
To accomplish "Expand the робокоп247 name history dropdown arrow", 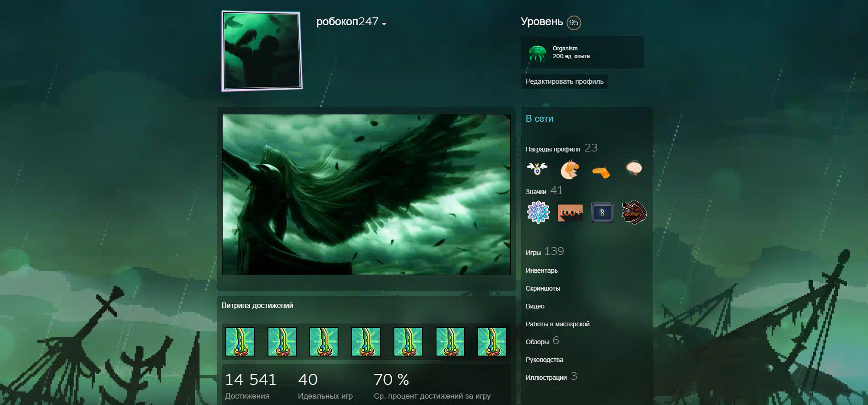I will (384, 24).
